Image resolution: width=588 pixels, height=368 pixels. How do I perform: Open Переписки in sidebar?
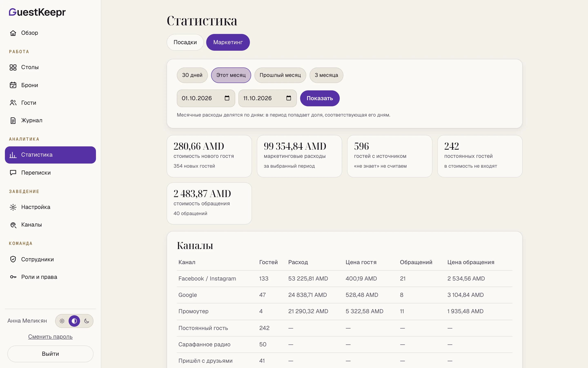point(50,173)
